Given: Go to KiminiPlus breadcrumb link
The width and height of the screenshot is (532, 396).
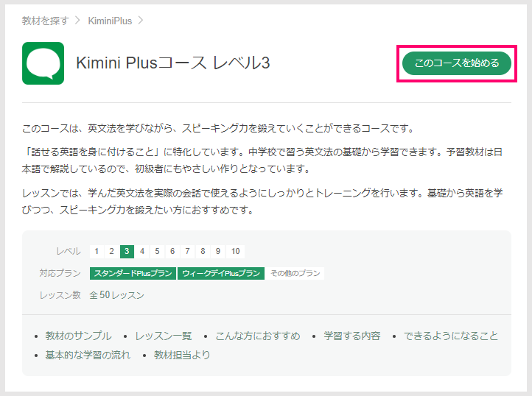Looking at the screenshot, I should click(110, 21).
